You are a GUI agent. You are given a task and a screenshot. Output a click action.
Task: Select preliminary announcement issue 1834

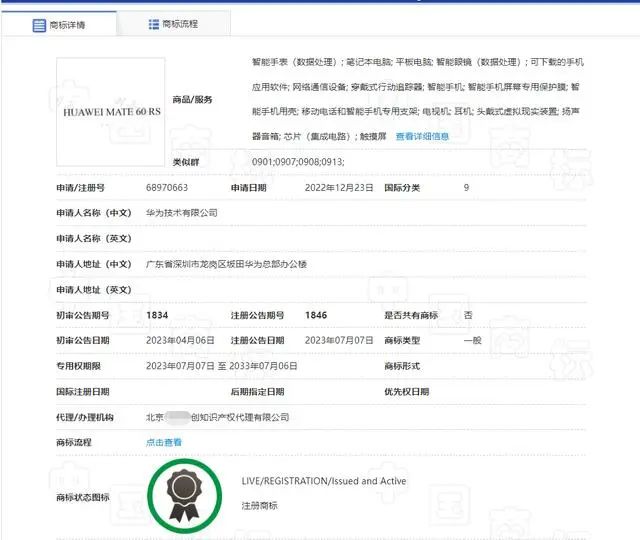pyautogui.click(x=157, y=315)
